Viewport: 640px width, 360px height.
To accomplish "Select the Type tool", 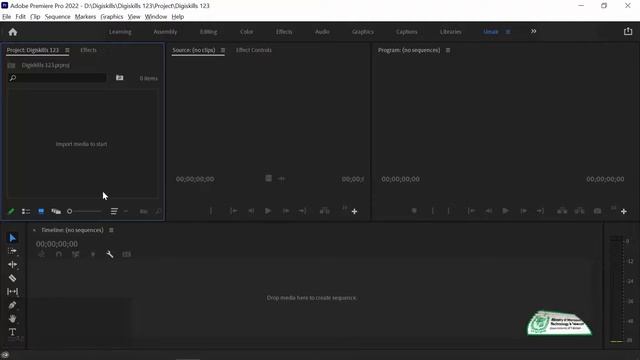I will point(13,332).
